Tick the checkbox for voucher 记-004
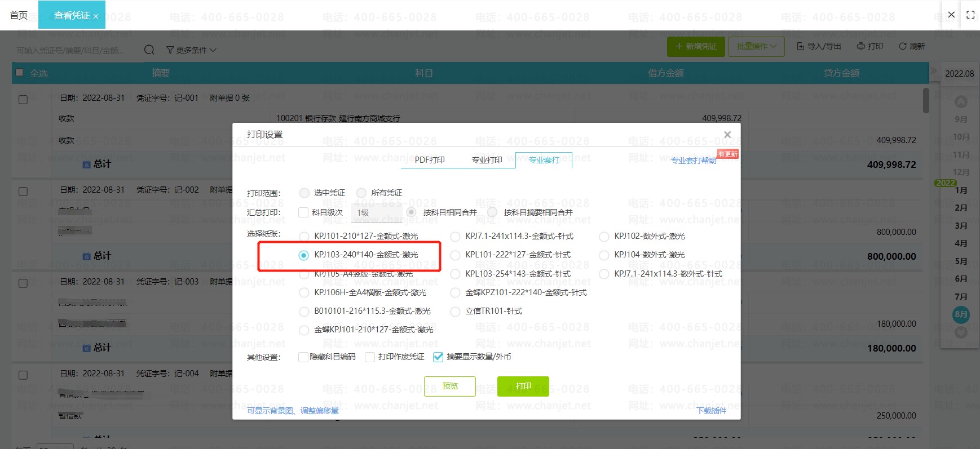 23,375
